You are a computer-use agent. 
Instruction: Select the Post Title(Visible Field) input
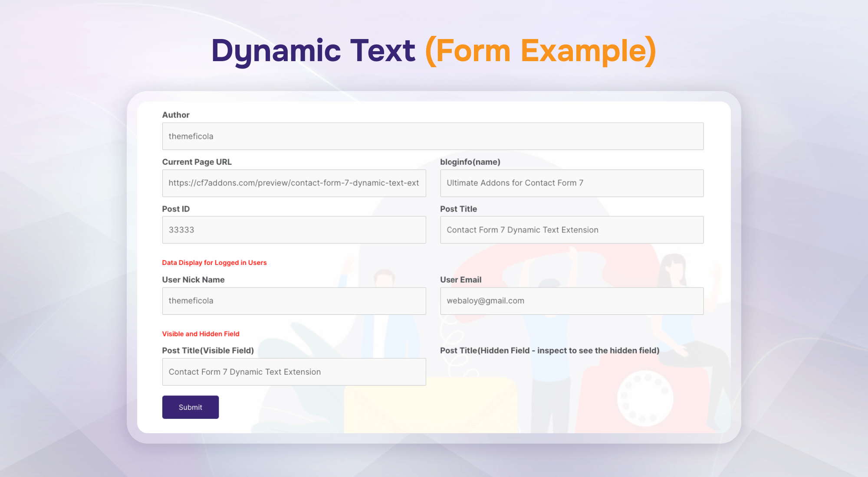tap(294, 372)
